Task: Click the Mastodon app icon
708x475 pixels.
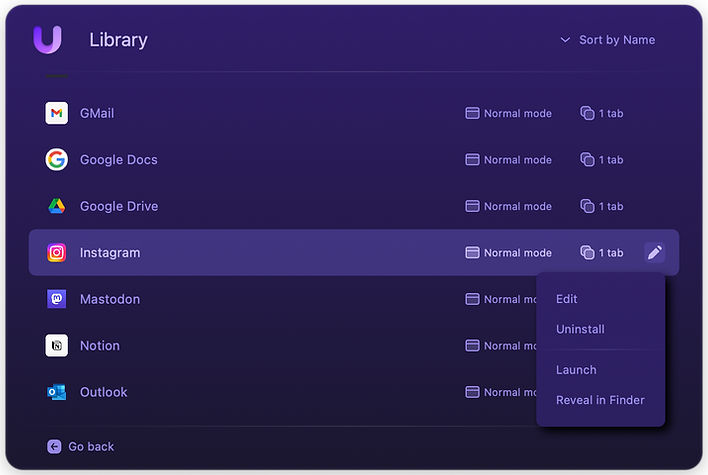Action: pyautogui.click(x=56, y=299)
